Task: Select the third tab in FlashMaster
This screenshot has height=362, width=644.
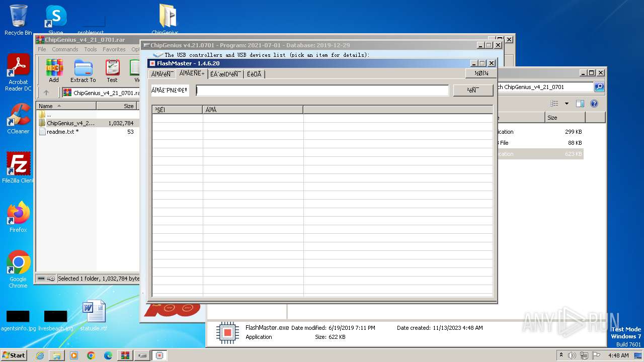Action: pos(225,74)
